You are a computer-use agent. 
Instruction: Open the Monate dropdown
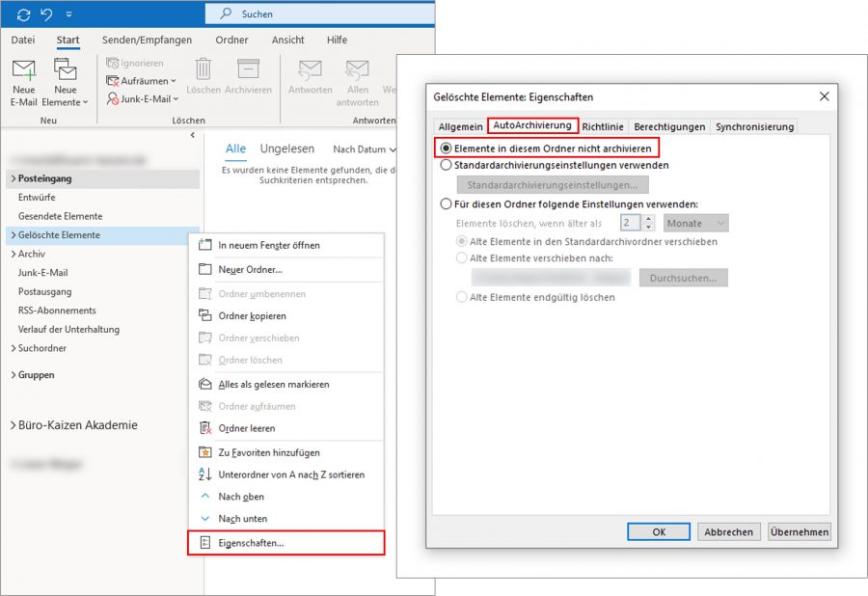pos(696,222)
